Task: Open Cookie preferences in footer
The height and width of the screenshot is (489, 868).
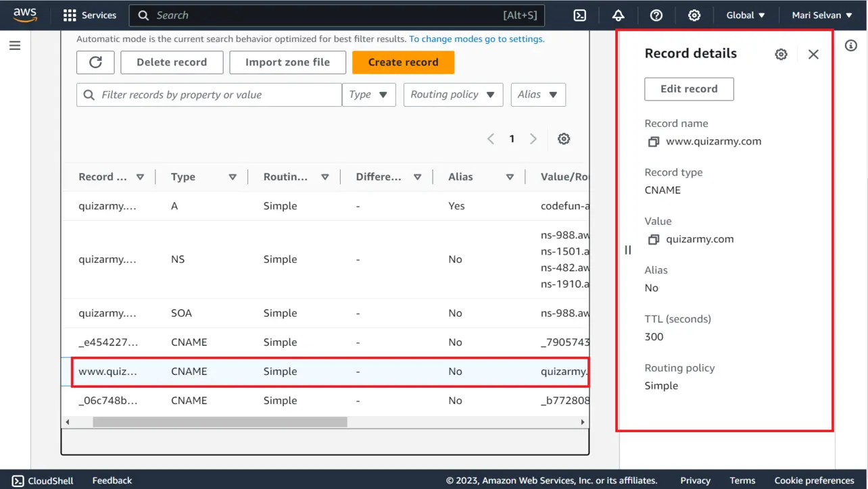Action: tap(814, 480)
